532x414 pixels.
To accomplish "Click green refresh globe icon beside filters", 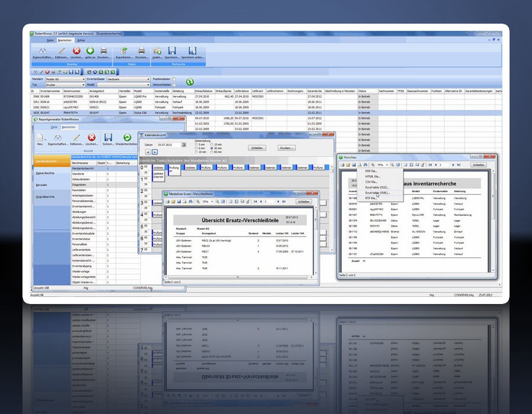I will pyautogui.click(x=190, y=82).
